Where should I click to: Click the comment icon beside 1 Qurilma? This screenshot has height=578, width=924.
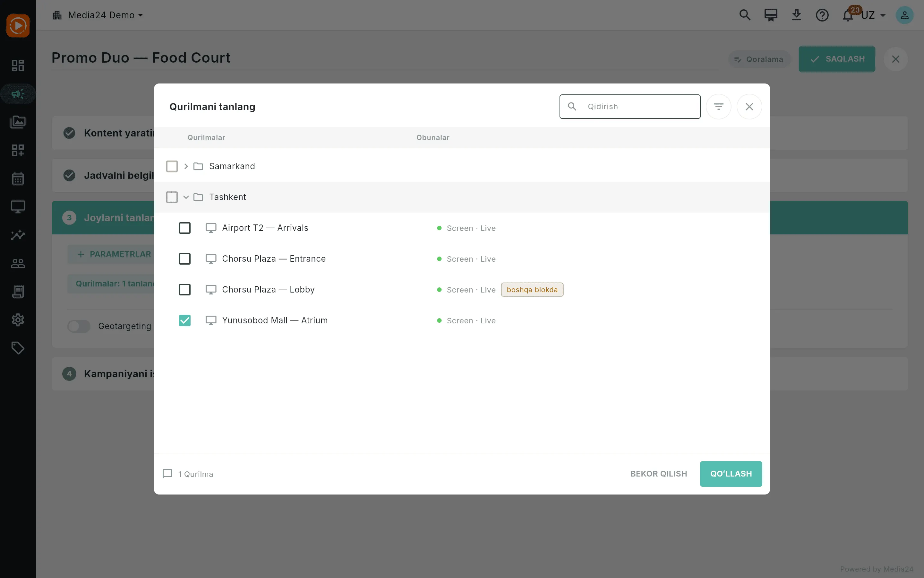click(167, 474)
